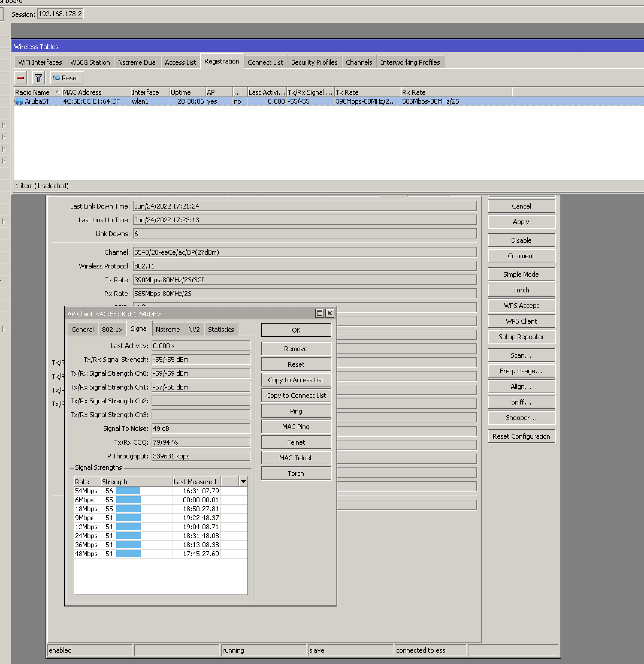
Task: Switch to the Statistics tab
Action: (x=221, y=330)
